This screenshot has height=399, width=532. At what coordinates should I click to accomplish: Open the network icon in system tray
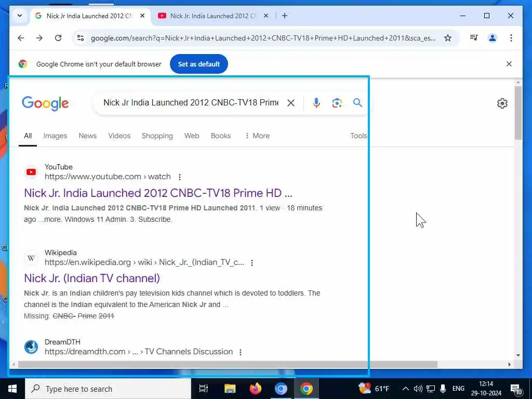point(431,389)
